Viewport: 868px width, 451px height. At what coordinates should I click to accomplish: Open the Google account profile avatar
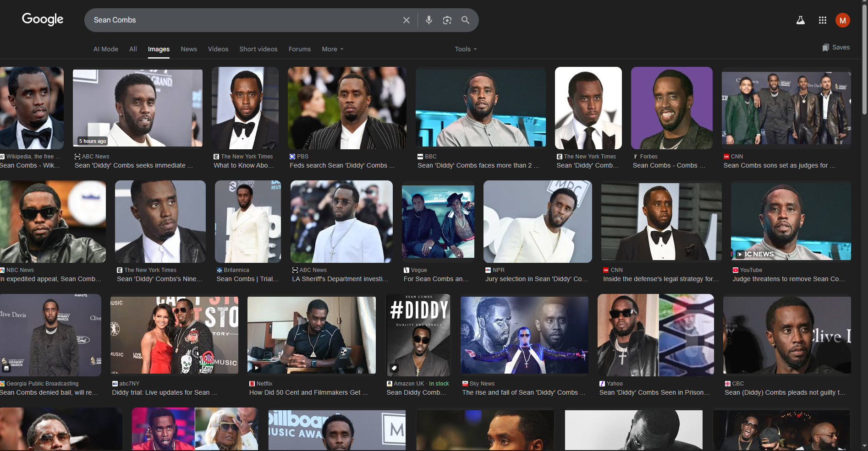(x=842, y=20)
